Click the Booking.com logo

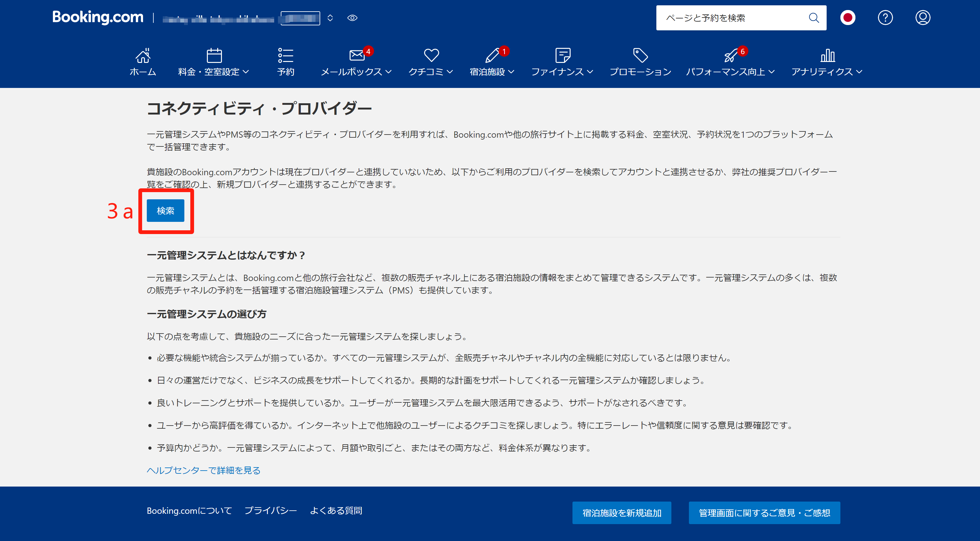[98, 17]
